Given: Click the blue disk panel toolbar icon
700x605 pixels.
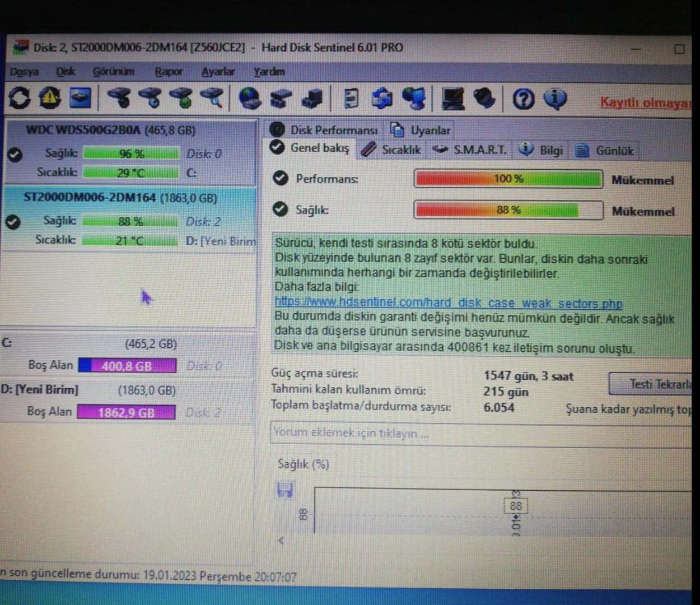Looking at the screenshot, I should [81, 98].
